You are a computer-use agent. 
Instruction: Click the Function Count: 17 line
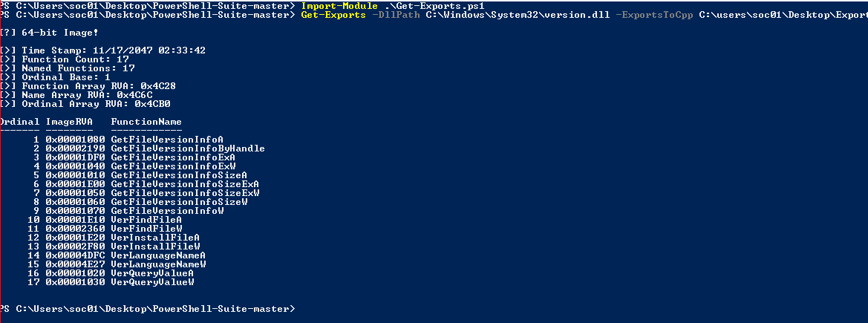[x=65, y=59]
